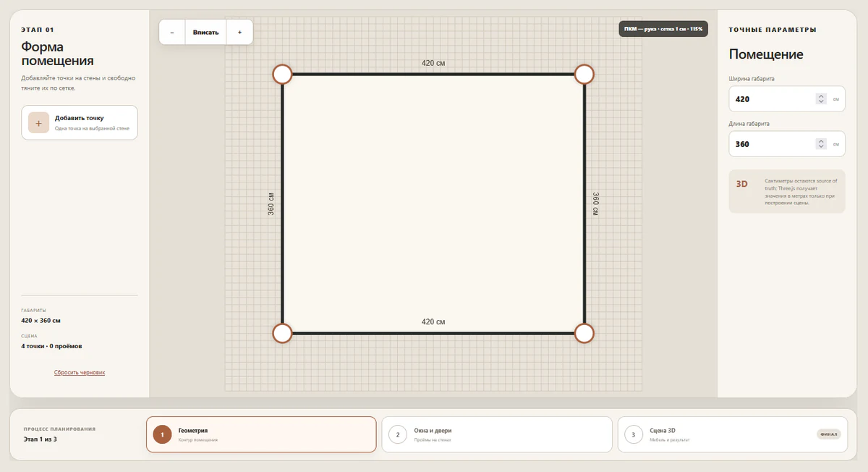The image size is (868, 472).
Task: Click the ПКМ — рука grid status pill
Action: 663,29
